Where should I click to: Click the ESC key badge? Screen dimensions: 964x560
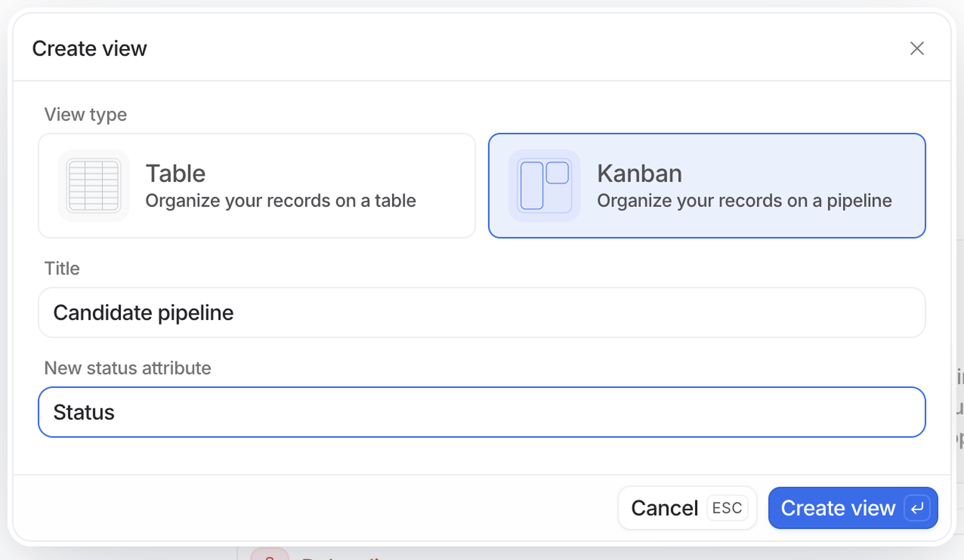point(727,508)
